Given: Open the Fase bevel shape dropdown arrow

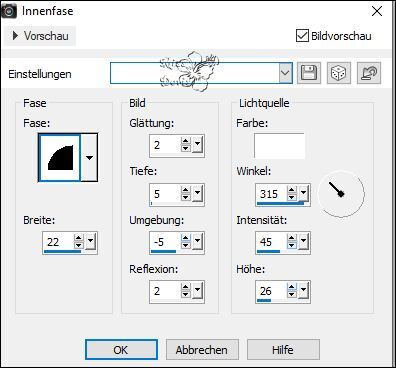Looking at the screenshot, I should 89,157.
